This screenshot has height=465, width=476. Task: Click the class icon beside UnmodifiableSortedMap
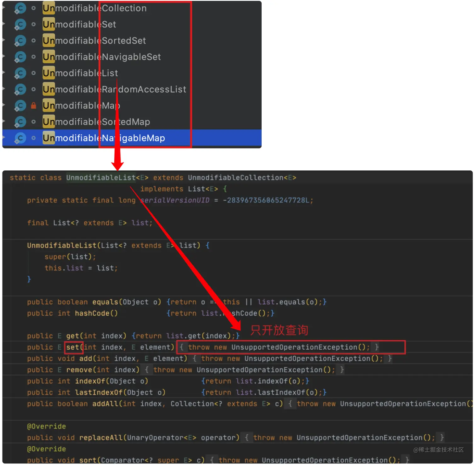point(20,122)
